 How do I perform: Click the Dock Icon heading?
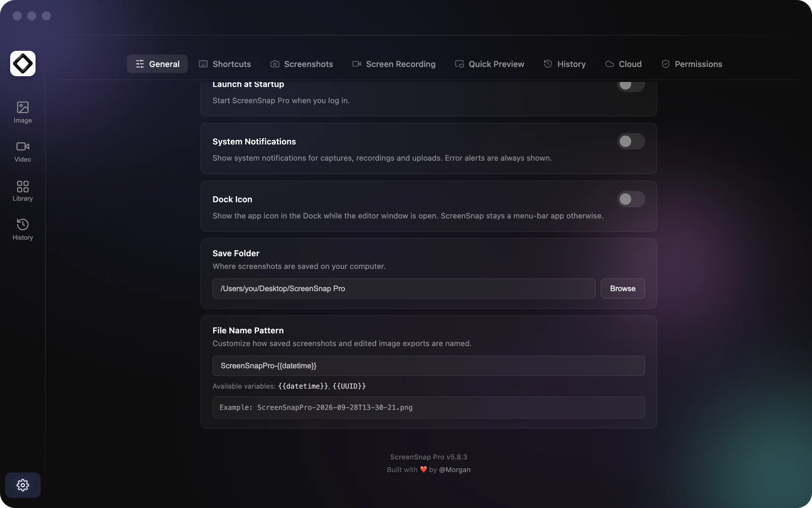coord(232,199)
